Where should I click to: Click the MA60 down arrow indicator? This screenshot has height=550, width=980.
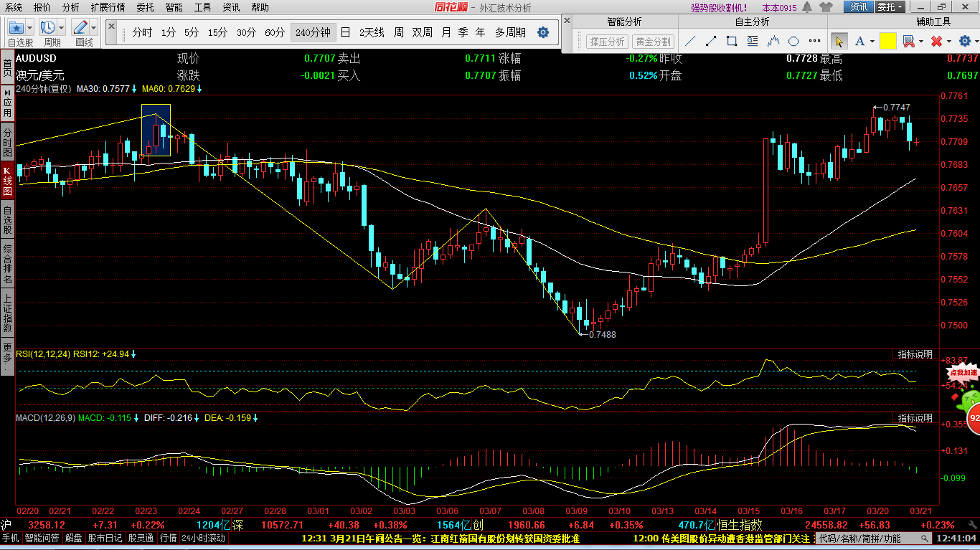tap(199, 89)
